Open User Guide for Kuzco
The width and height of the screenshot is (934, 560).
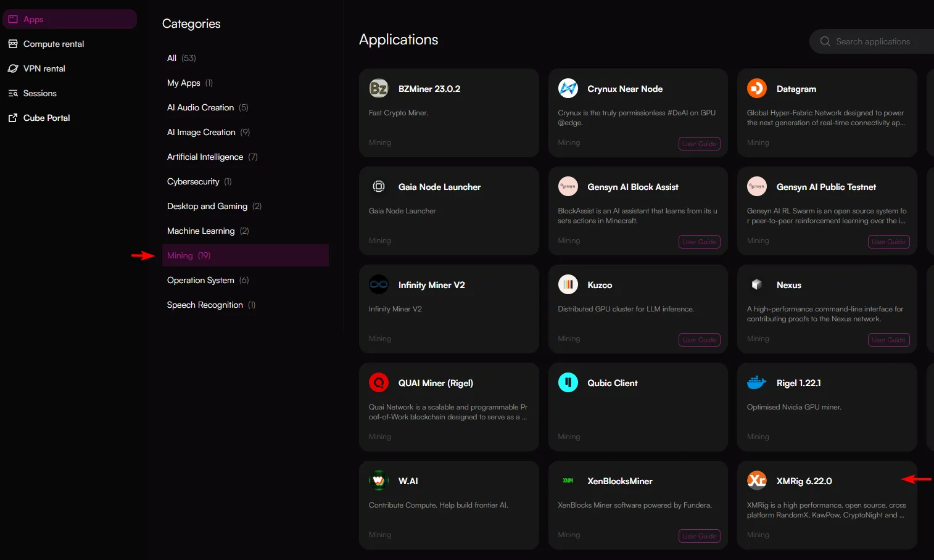click(x=700, y=340)
